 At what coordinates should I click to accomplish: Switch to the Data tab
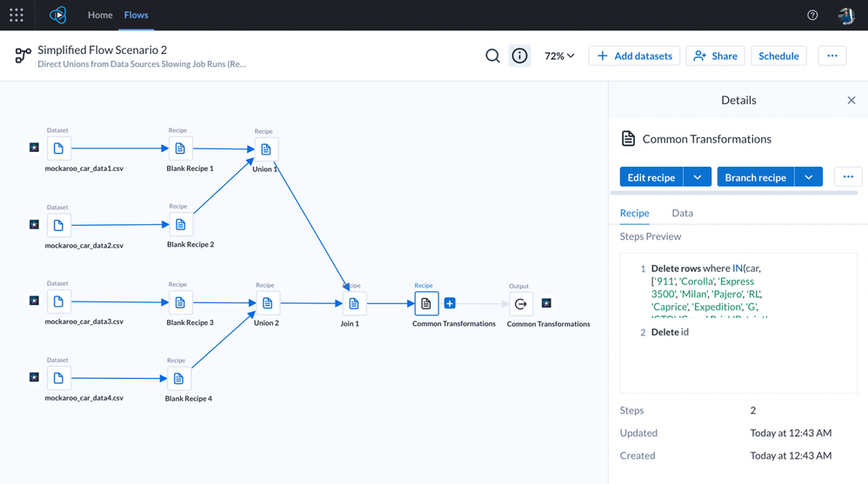[682, 213]
